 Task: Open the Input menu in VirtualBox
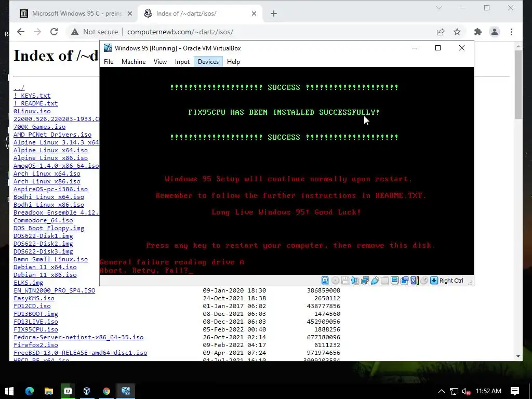click(182, 62)
